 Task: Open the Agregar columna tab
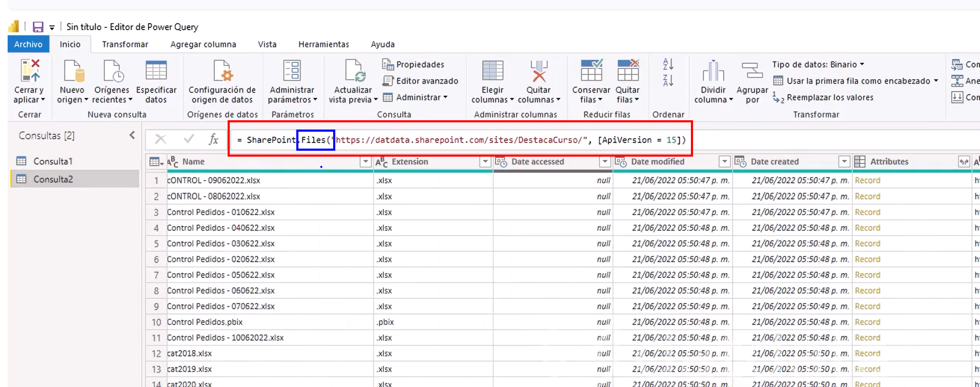[x=203, y=44]
